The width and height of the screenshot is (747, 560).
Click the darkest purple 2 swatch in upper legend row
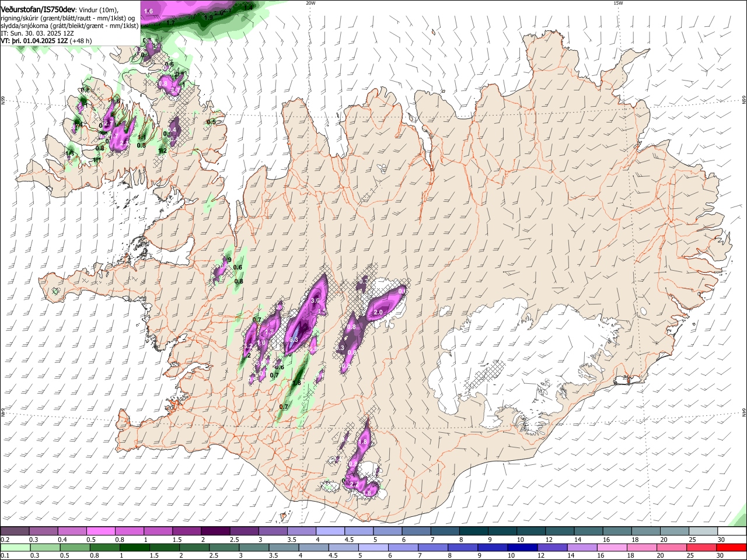(x=215, y=531)
